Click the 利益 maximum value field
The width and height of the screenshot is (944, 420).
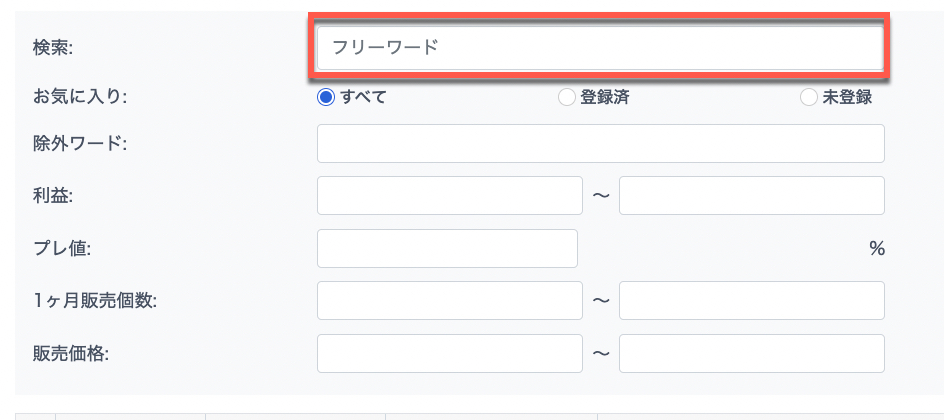click(751, 196)
